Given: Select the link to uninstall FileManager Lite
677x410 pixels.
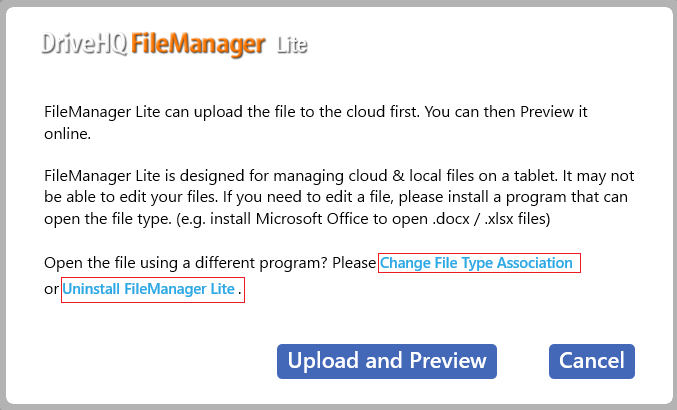Looking at the screenshot, I should pyautogui.click(x=150, y=289).
